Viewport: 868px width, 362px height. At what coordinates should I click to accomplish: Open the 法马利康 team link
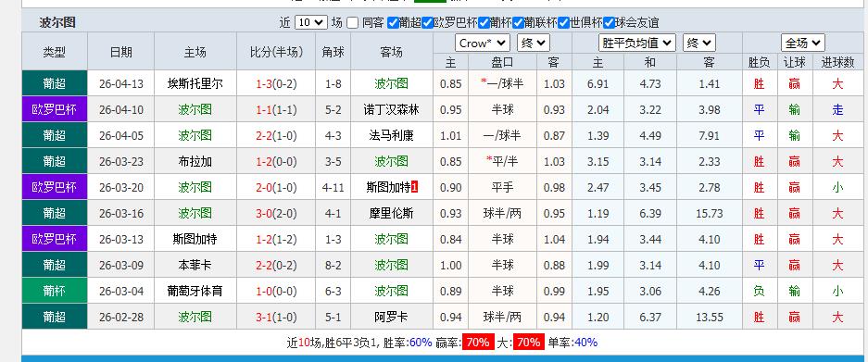391,135
